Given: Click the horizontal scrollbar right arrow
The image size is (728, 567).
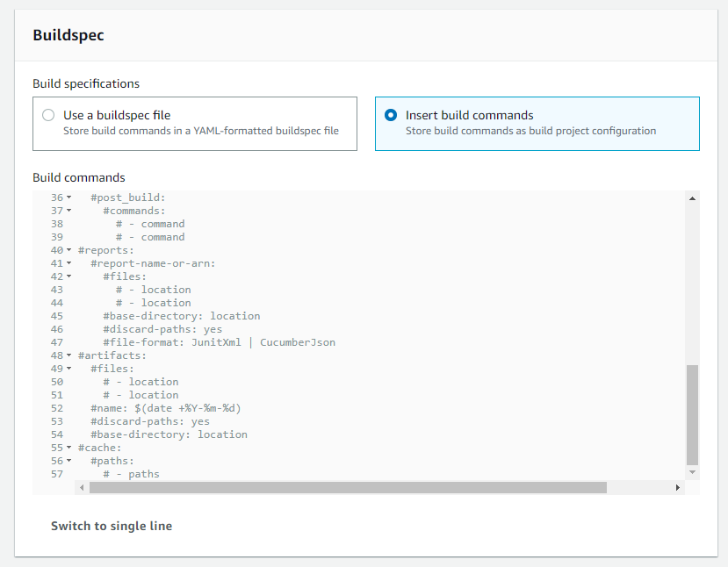Looking at the screenshot, I should [x=677, y=487].
